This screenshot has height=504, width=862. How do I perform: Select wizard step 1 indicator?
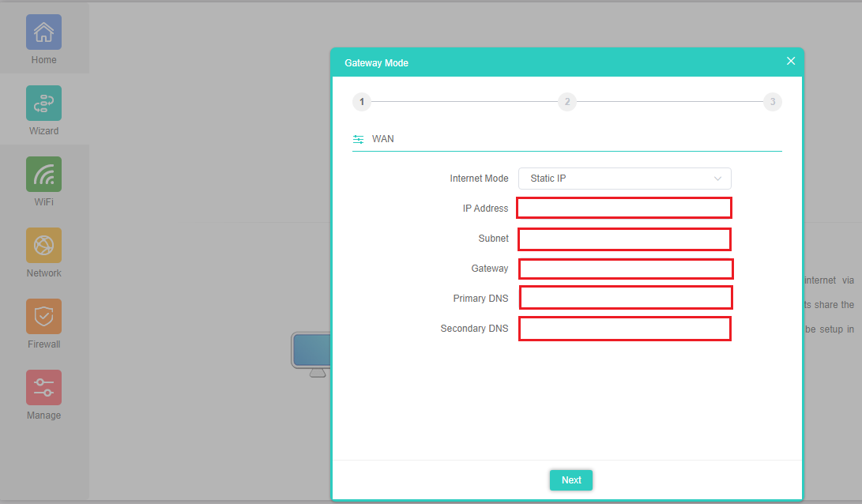click(x=361, y=102)
